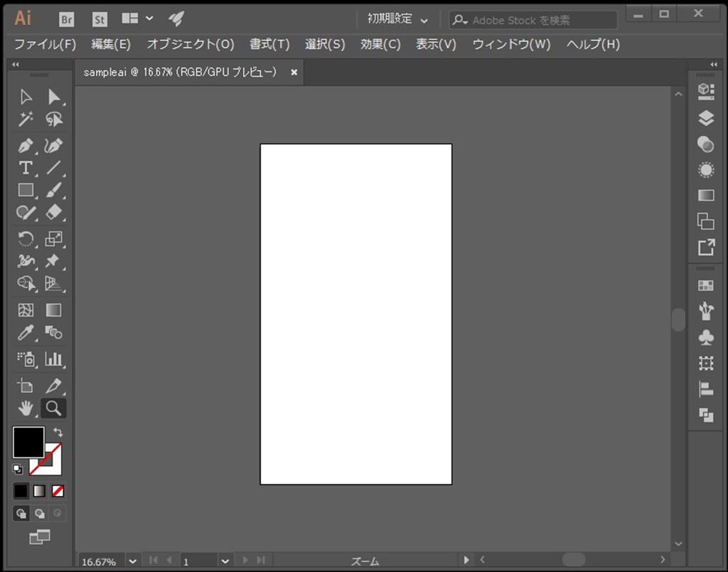Open the ウィンドウ(W) menu
Viewport: 728px width, 572px height.
click(x=511, y=44)
